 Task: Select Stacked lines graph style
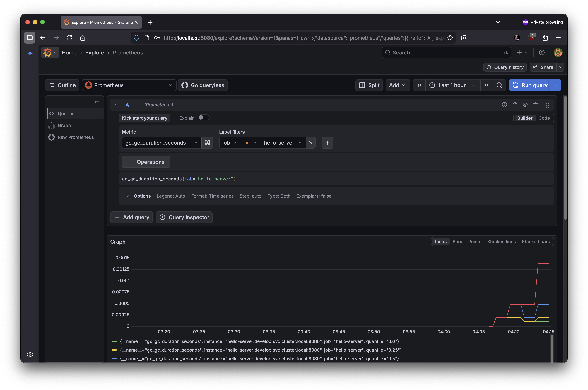click(x=501, y=242)
